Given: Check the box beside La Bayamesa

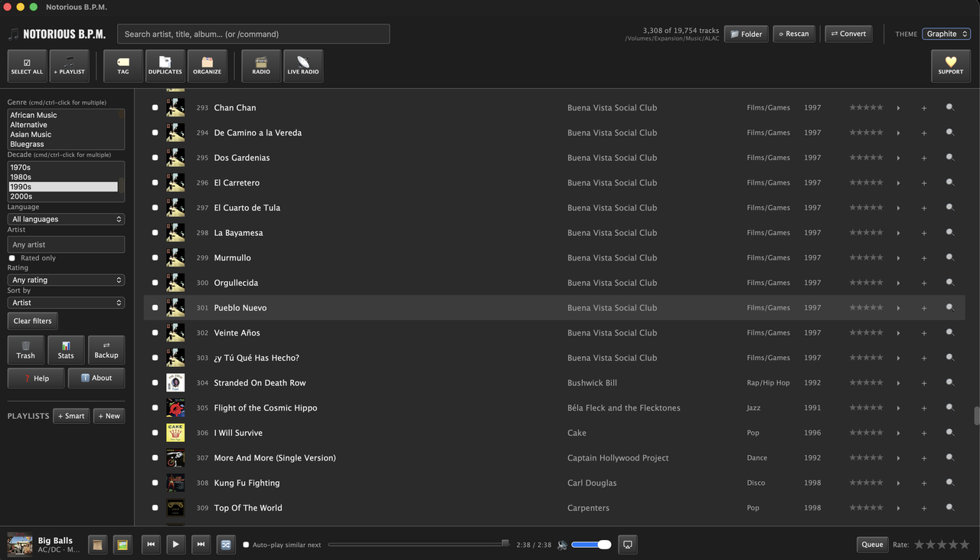Looking at the screenshot, I should coord(155,233).
